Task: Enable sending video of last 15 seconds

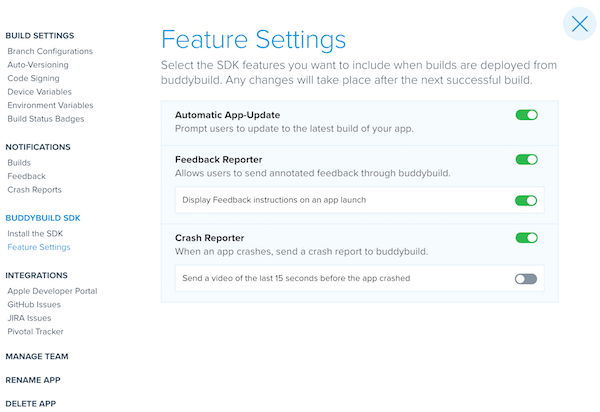Action: tap(526, 279)
